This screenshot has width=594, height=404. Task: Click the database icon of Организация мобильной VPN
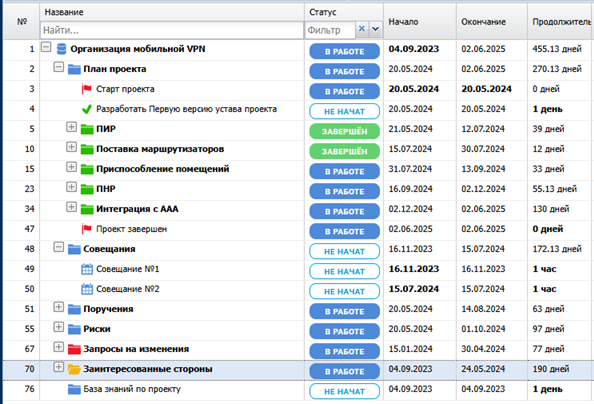pyautogui.click(x=61, y=49)
